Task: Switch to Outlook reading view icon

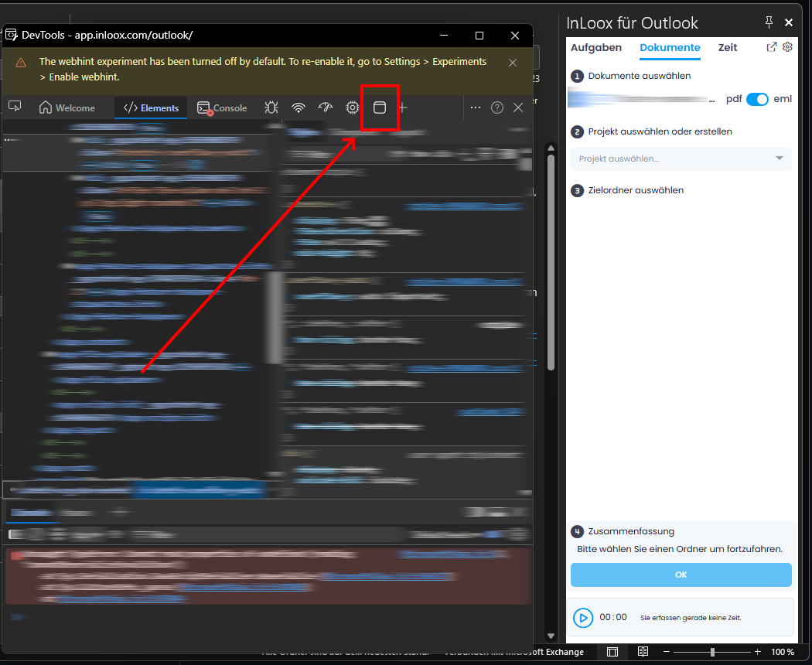Action: pos(643,652)
